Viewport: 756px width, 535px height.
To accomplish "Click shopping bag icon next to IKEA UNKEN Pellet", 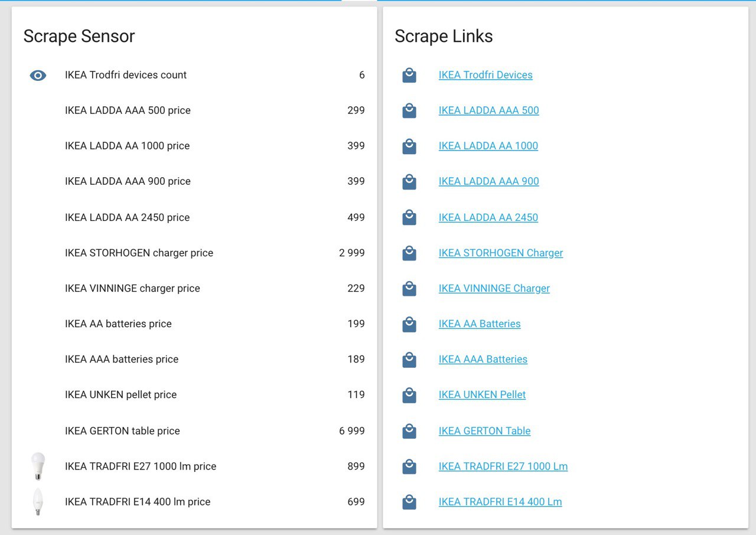I will click(x=409, y=394).
